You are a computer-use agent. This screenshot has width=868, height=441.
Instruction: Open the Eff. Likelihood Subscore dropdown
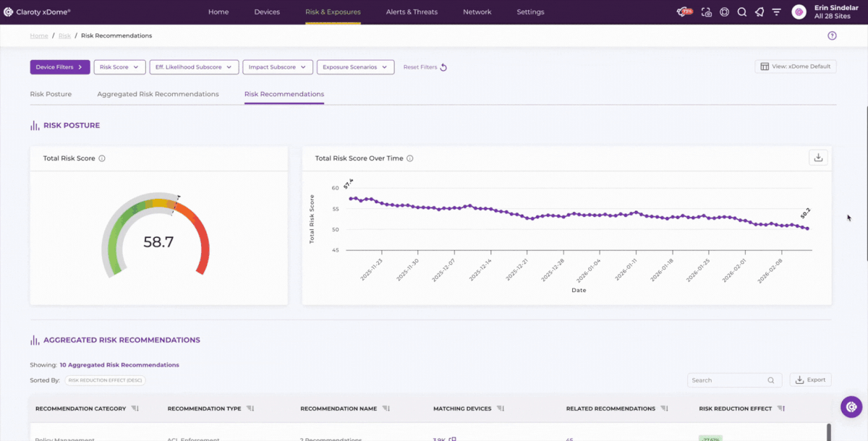tap(194, 67)
